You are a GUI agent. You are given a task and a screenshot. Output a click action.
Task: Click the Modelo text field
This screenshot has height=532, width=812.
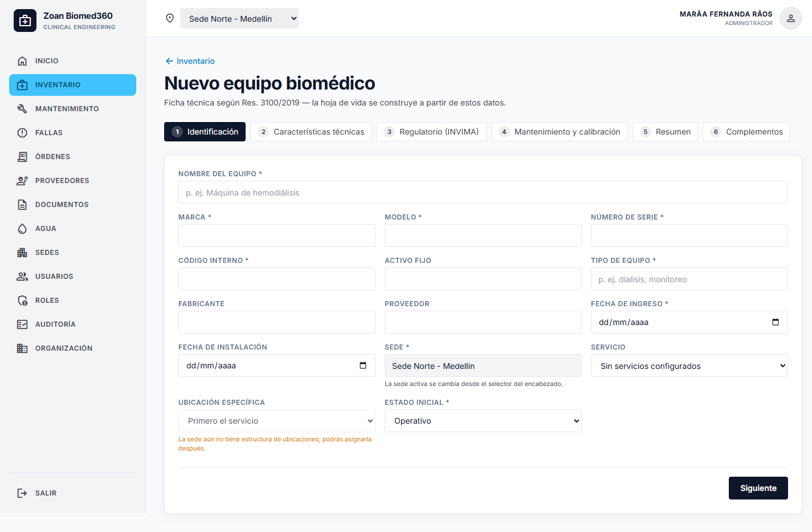point(483,235)
